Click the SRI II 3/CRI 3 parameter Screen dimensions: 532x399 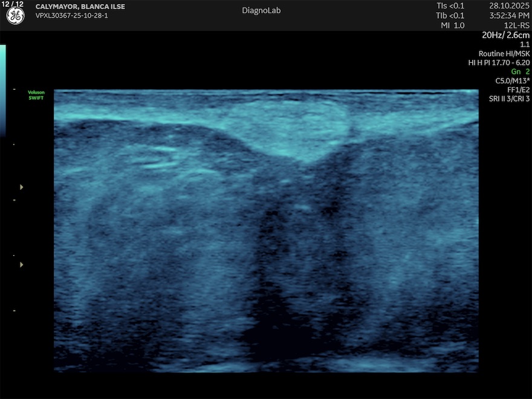coord(509,99)
